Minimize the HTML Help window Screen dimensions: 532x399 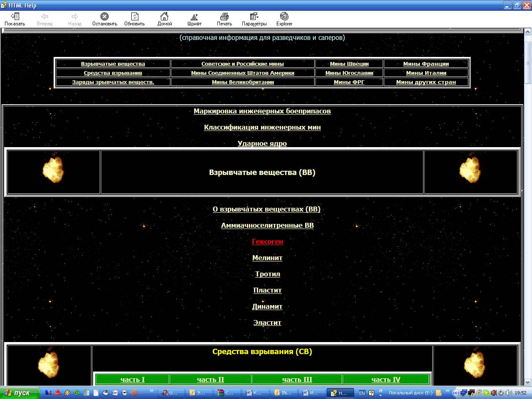tap(507, 5)
